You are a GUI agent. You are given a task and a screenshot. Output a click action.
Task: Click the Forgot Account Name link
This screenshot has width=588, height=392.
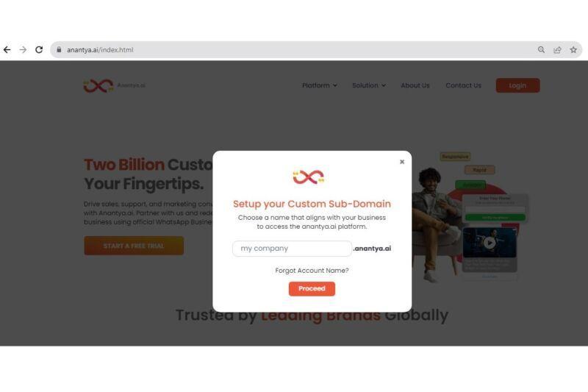point(312,271)
